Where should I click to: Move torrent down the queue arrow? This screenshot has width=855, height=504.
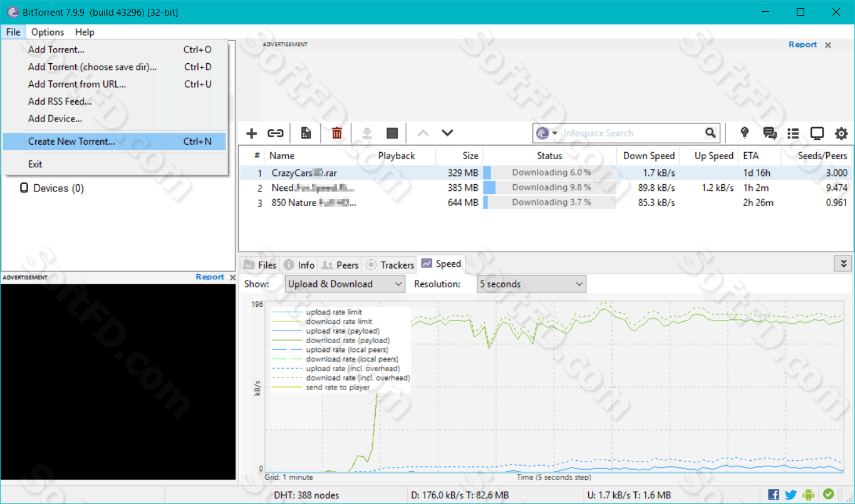[x=447, y=133]
